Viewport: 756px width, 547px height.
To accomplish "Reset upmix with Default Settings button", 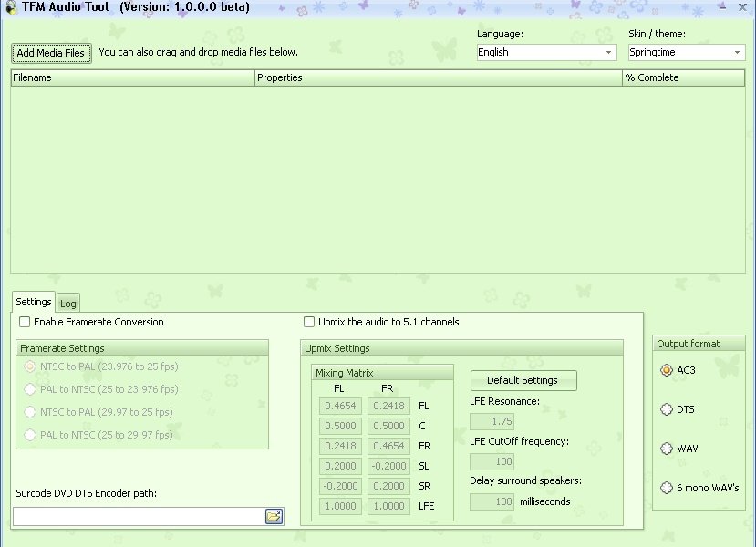I will 523,380.
